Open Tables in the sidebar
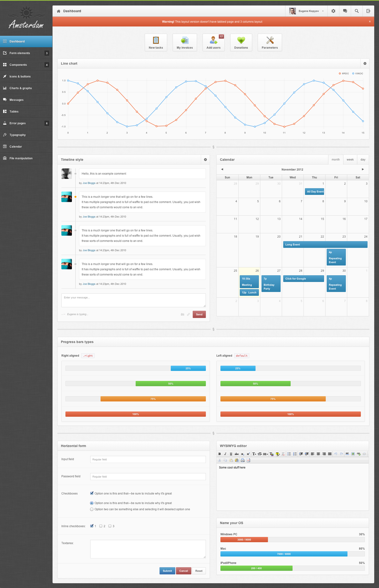This screenshot has width=379, height=588. (26, 112)
